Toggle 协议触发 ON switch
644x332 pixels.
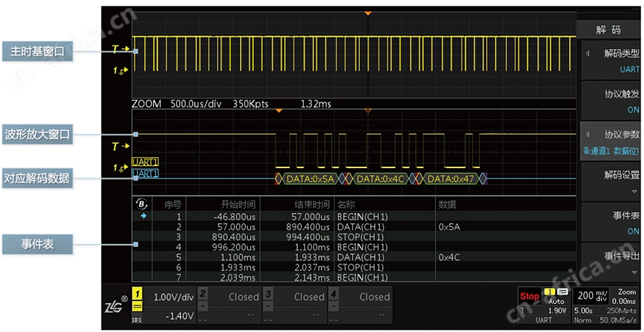610,101
